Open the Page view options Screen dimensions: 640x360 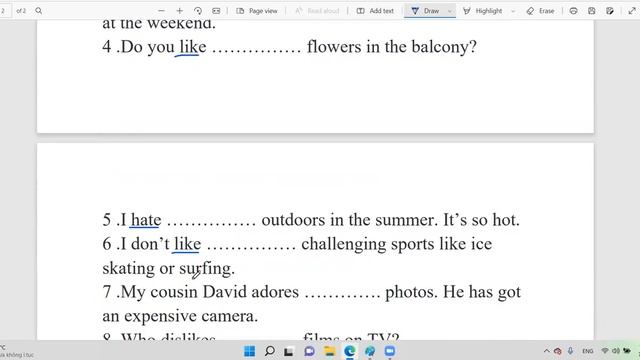click(x=257, y=11)
